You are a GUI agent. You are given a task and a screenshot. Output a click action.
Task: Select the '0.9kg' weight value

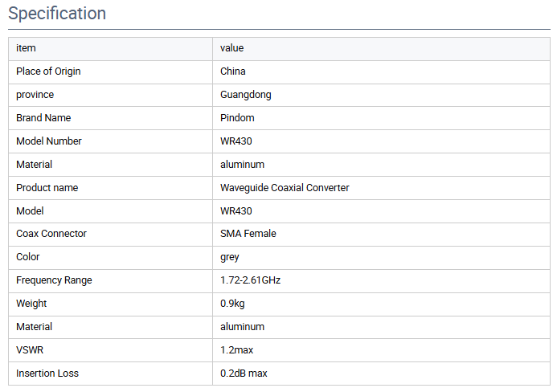click(x=232, y=304)
